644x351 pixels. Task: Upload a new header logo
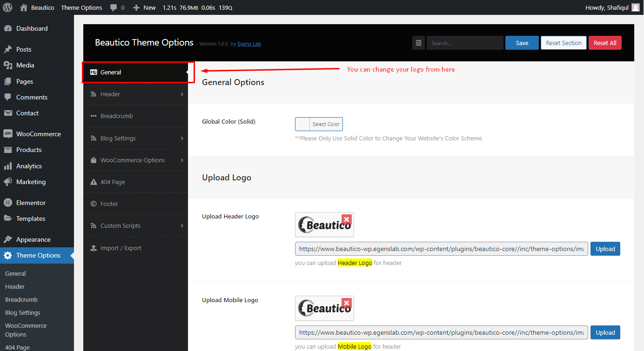point(605,249)
